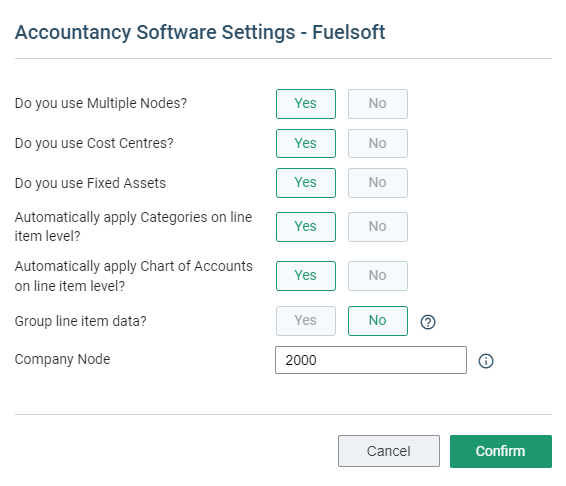
Task: Click the Company Node input field
Action: [x=371, y=360]
